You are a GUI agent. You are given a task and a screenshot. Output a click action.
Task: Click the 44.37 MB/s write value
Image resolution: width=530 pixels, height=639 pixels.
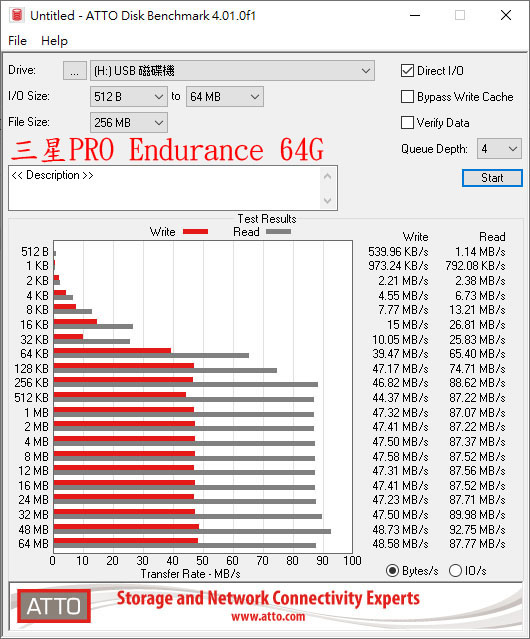400,398
